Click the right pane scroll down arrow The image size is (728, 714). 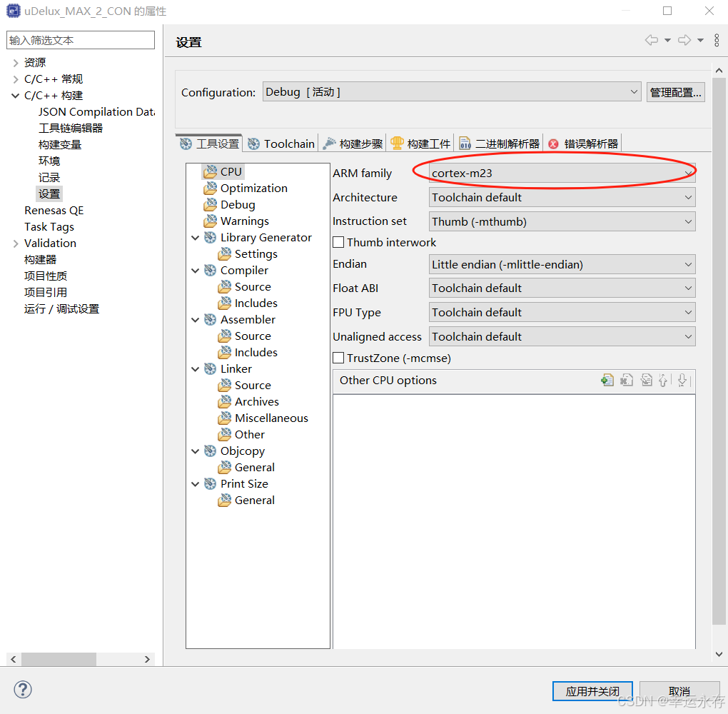click(x=719, y=654)
